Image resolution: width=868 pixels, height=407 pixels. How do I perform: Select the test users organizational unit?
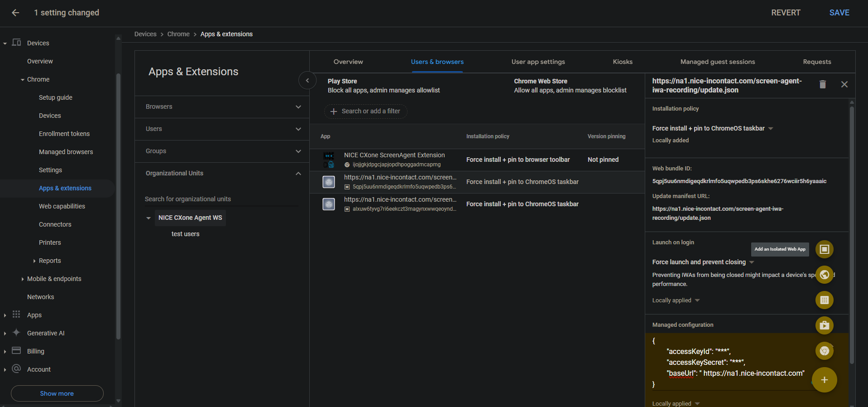(185, 234)
